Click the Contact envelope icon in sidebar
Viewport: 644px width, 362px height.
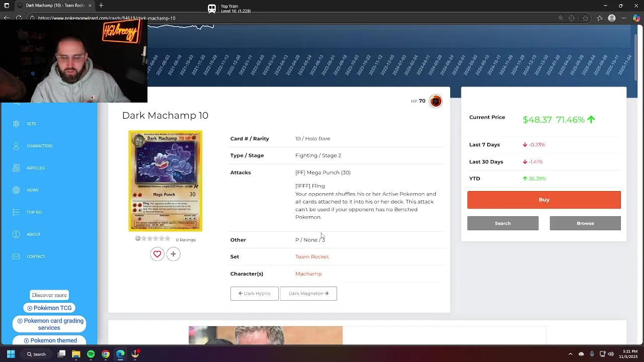[16, 256]
